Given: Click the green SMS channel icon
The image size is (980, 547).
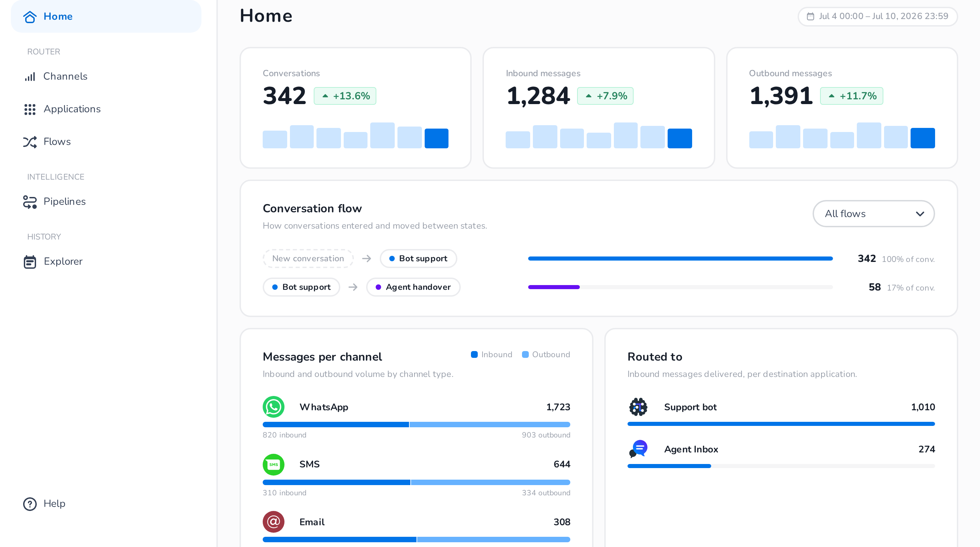Looking at the screenshot, I should 274,464.
